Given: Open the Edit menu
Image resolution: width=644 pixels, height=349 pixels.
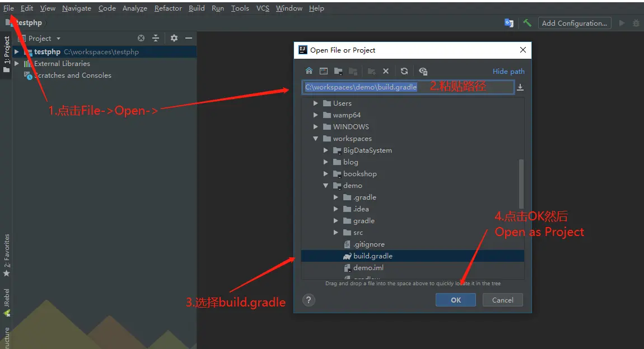Looking at the screenshot, I should pyautogui.click(x=27, y=8).
